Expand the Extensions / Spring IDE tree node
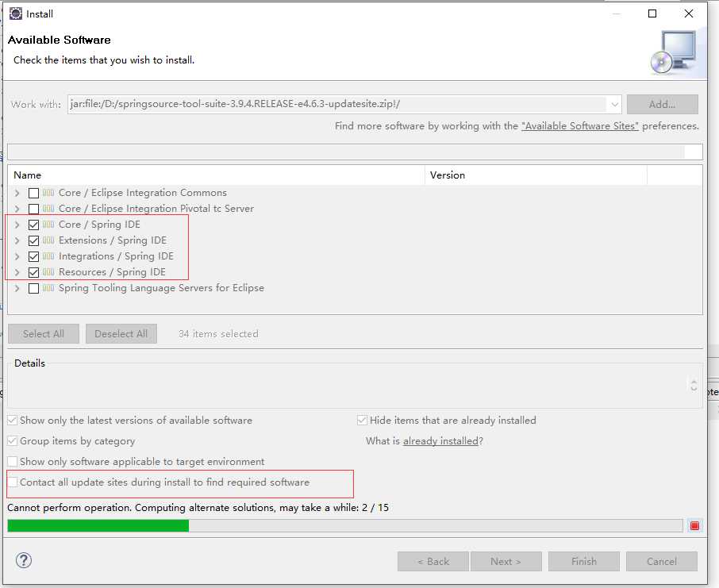This screenshot has height=588, width=719. point(17,240)
